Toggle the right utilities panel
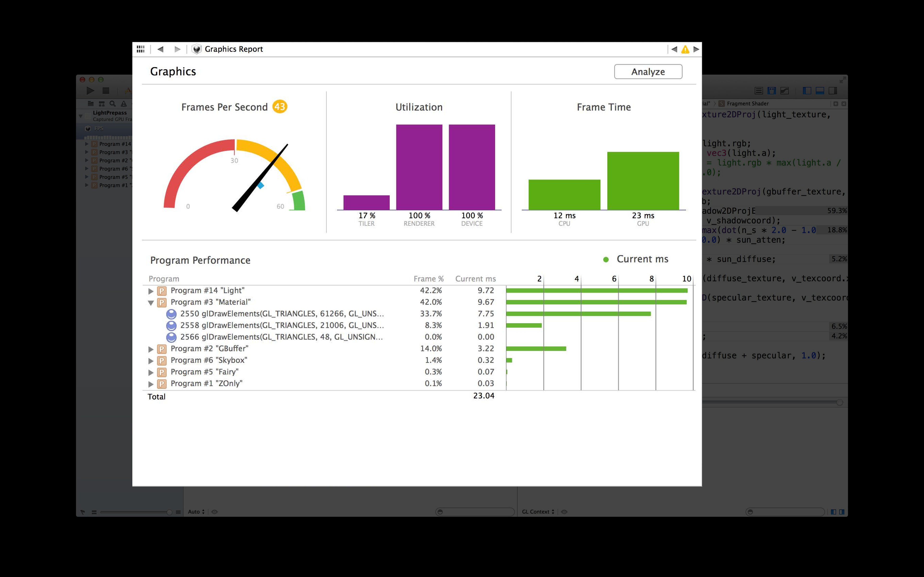This screenshot has width=924, height=577. [833, 91]
